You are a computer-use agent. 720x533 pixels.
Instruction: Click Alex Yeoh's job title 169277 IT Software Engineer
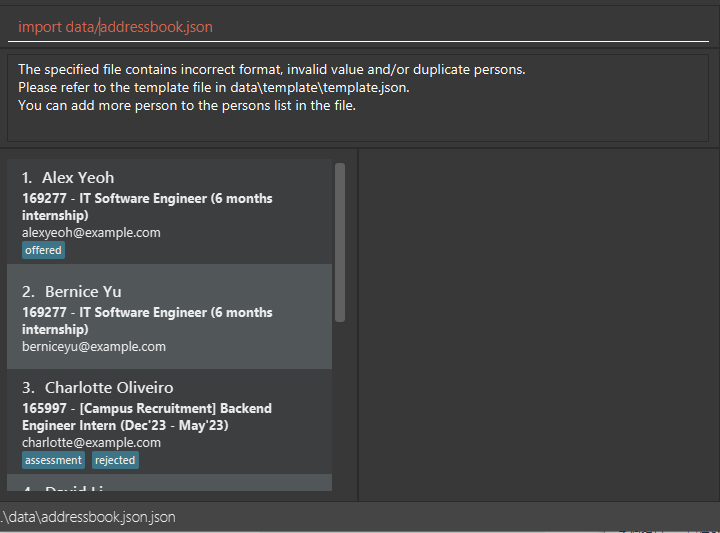click(147, 207)
